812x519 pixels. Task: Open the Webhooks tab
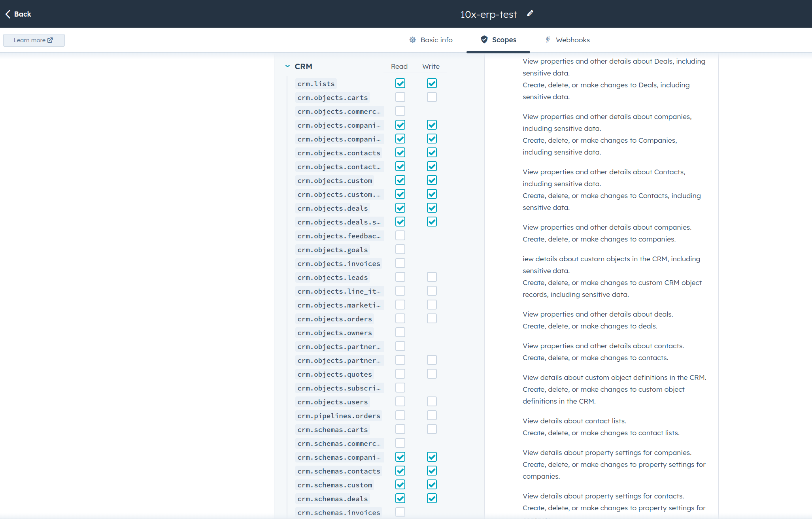coord(572,40)
